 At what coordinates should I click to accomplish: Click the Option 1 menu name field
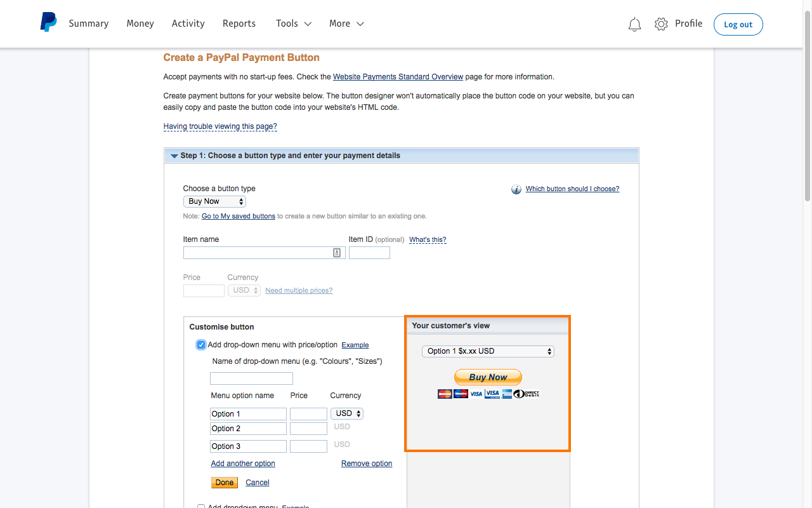tap(248, 414)
